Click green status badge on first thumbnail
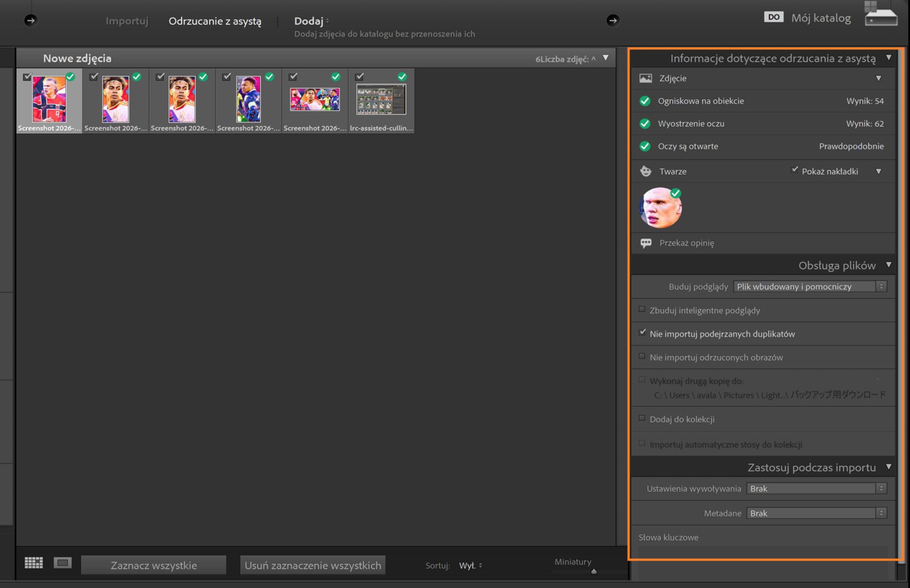 [70, 77]
